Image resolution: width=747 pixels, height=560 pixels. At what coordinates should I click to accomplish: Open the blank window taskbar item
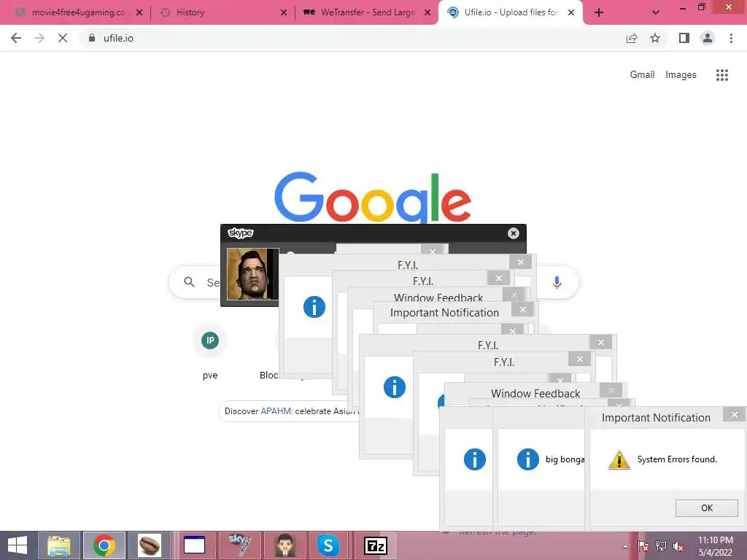click(x=194, y=545)
